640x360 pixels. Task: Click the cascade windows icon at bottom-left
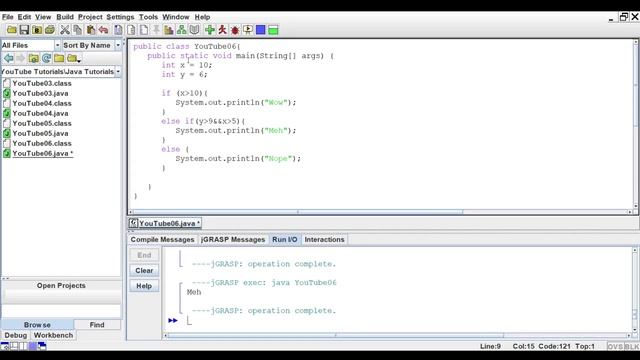click(42, 347)
